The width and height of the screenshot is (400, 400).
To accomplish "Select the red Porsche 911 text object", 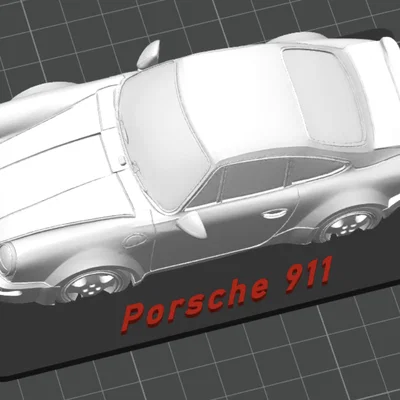I will click(228, 295).
